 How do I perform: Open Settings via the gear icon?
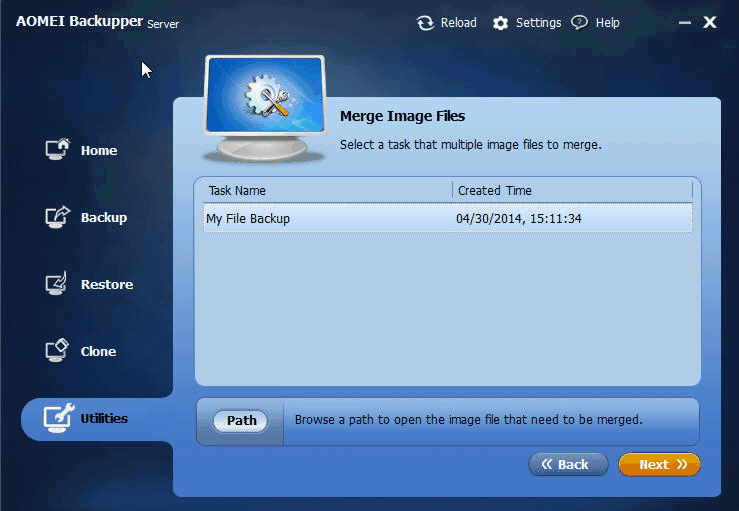[x=500, y=23]
